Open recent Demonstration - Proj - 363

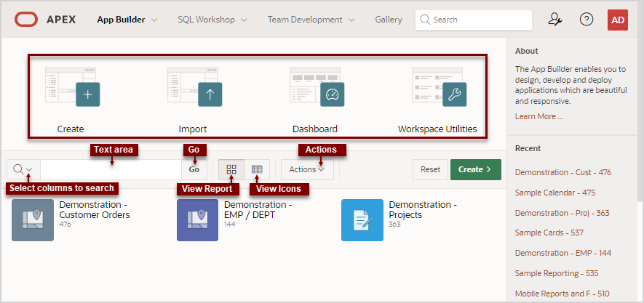[x=562, y=213]
